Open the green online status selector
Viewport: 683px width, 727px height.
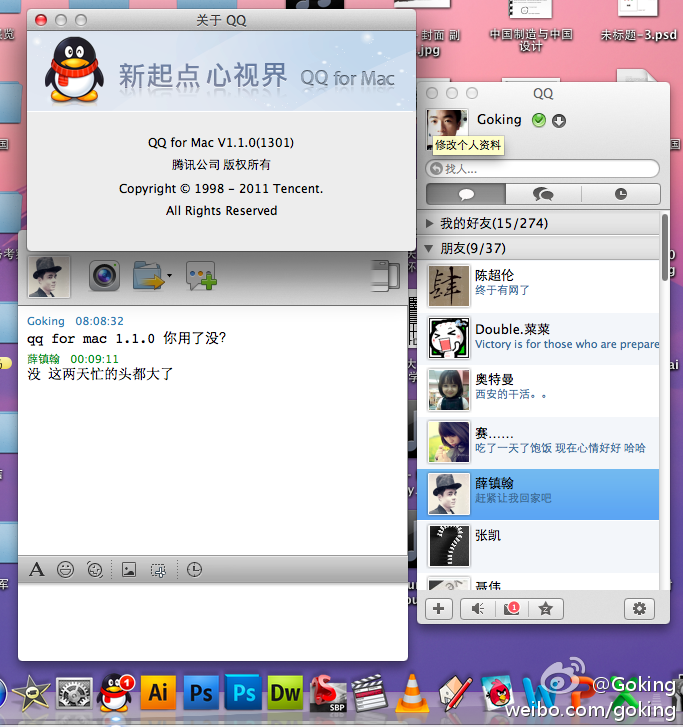click(539, 121)
